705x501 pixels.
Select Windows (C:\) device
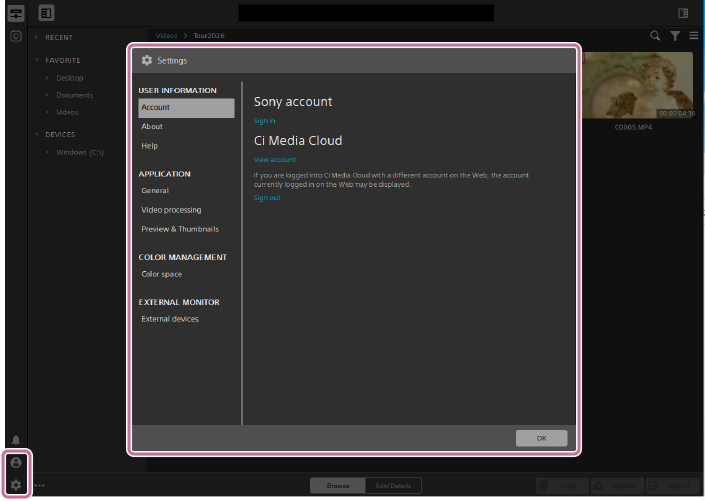coord(80,152)
